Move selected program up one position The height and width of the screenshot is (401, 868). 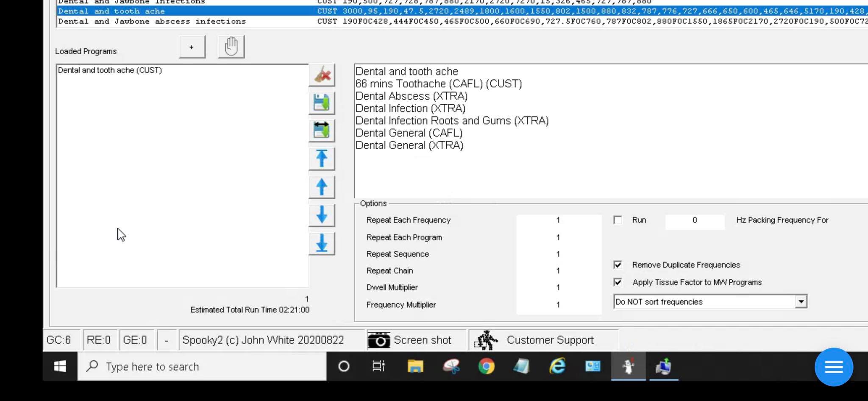322,187
